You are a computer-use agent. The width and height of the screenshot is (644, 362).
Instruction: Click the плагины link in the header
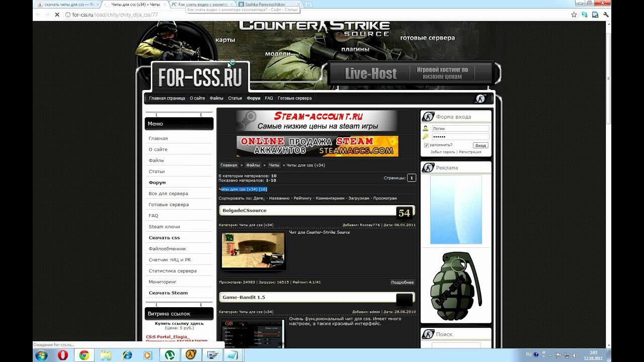355,49
